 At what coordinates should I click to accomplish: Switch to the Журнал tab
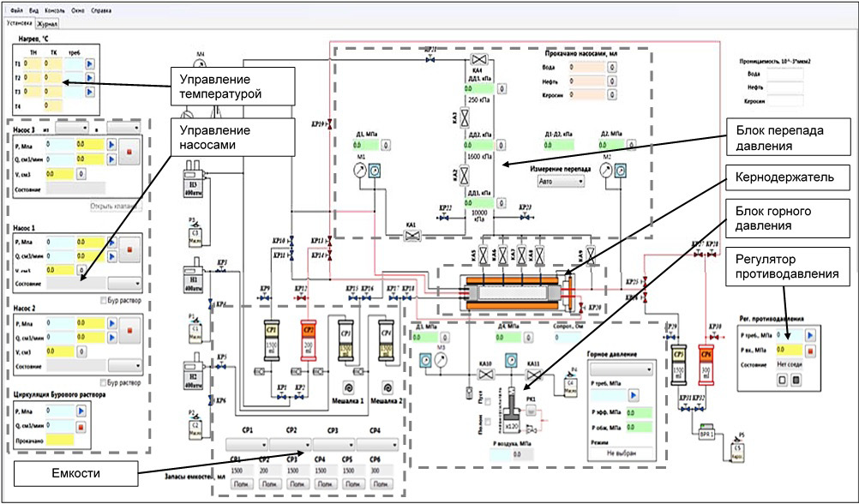[46, 25]
